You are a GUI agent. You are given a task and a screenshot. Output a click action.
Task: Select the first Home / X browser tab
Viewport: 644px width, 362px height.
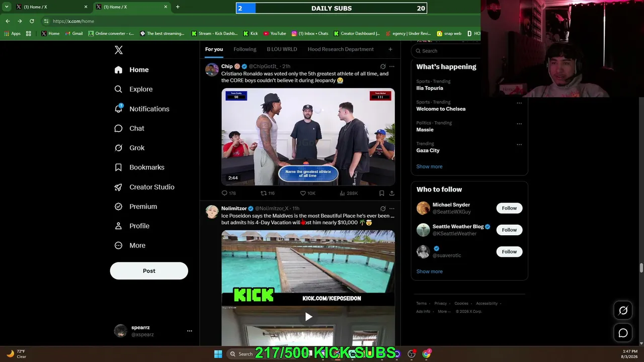pos(52,7)
